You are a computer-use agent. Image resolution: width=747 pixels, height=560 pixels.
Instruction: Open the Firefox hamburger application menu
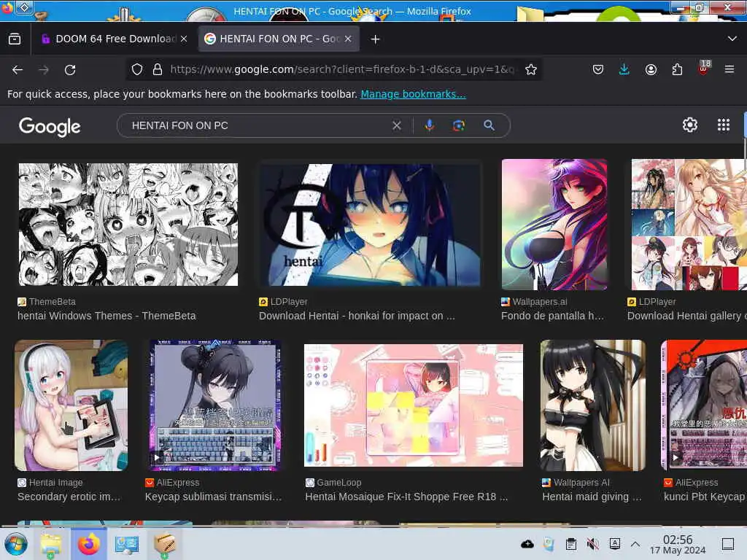coord(729,69)
